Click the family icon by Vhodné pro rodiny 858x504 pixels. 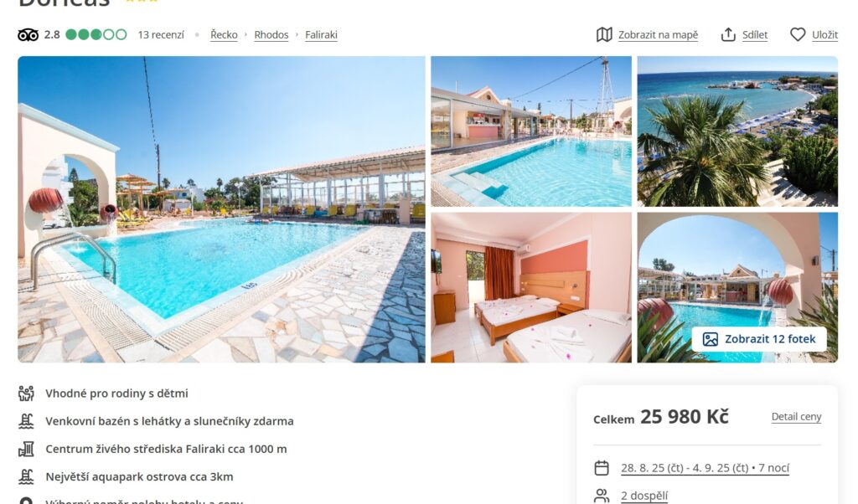pyautogui.click(x=26, y=393)
